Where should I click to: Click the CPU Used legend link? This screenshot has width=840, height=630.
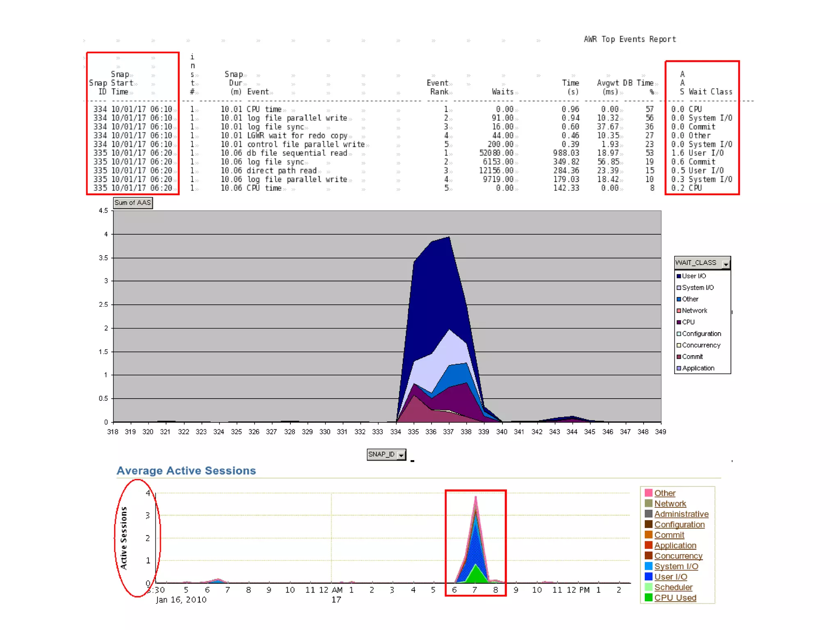(675, 598)
